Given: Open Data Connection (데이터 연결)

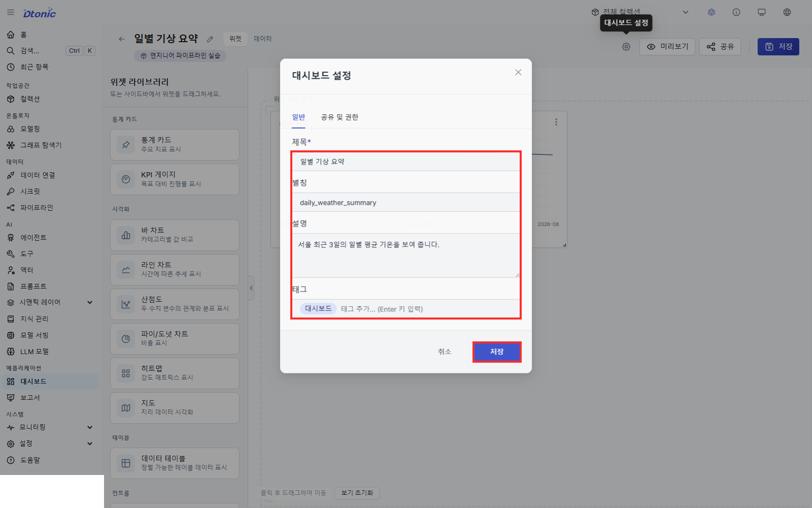Looking at the screenshot, I should 51,175.
